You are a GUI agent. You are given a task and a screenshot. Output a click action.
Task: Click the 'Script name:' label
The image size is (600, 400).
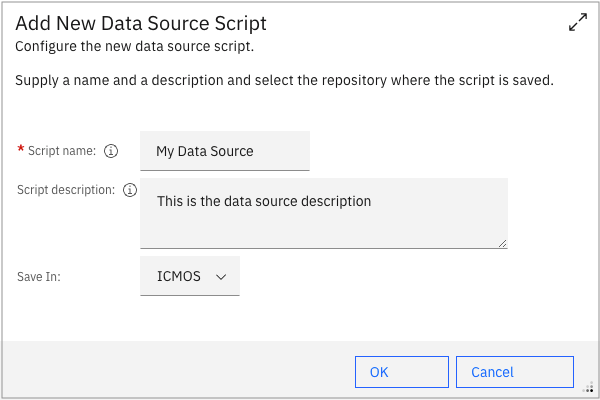click(x=62, y=151)
